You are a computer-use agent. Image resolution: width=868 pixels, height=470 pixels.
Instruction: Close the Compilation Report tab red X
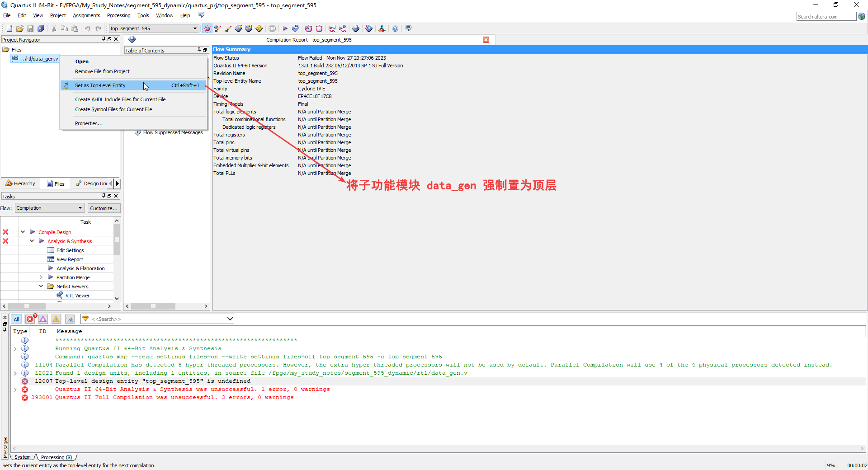(x=486, y=40)
